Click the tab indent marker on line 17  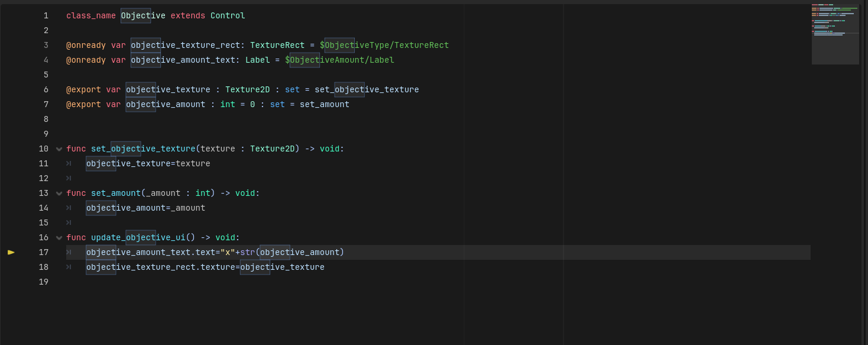pos(69,252)
